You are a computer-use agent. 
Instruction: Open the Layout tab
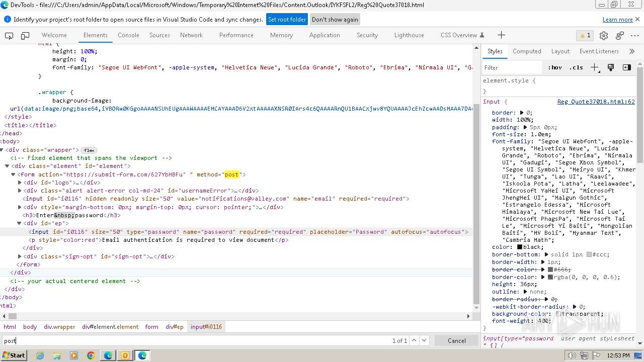[x=560, y=51]
